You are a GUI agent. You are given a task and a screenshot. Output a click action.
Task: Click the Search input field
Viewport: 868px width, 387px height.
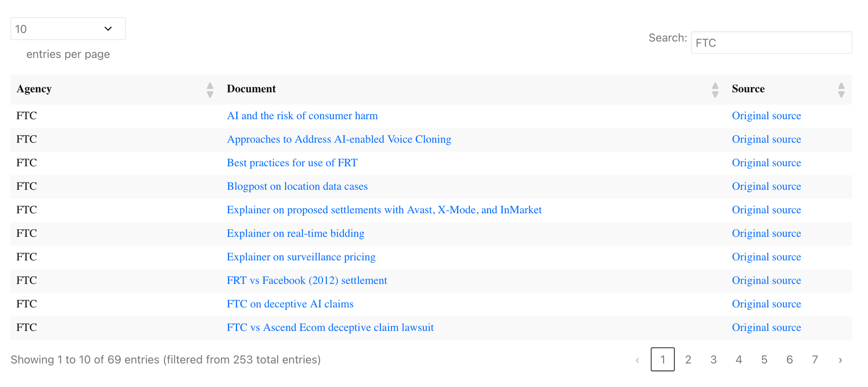coord(771,43)
